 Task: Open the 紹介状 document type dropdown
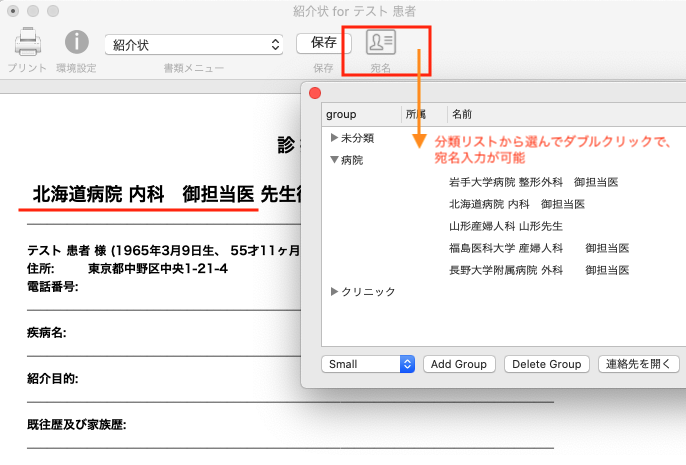pos(194,44)
